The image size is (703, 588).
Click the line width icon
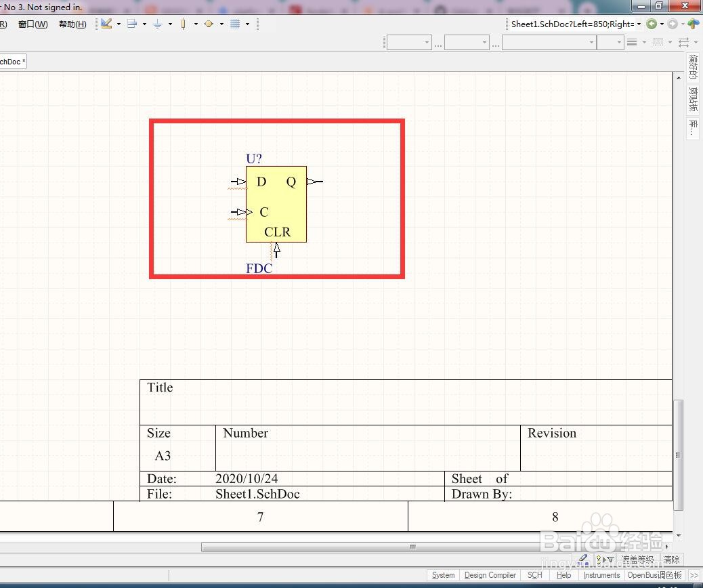tap(632, 42)
